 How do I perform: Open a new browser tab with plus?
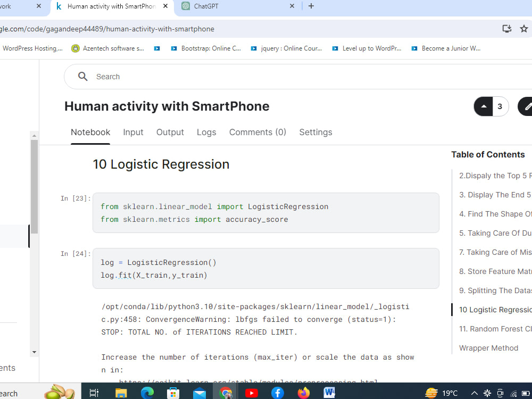311,6
